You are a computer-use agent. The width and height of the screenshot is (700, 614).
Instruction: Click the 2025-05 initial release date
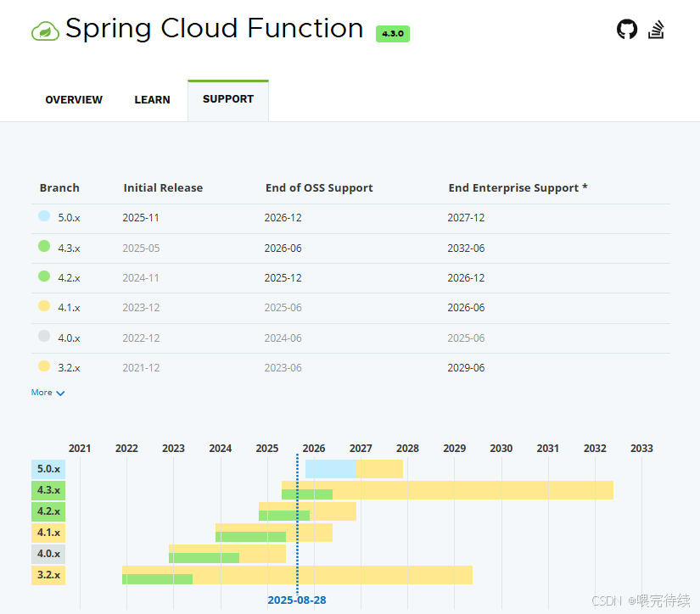tap(141, 248)
